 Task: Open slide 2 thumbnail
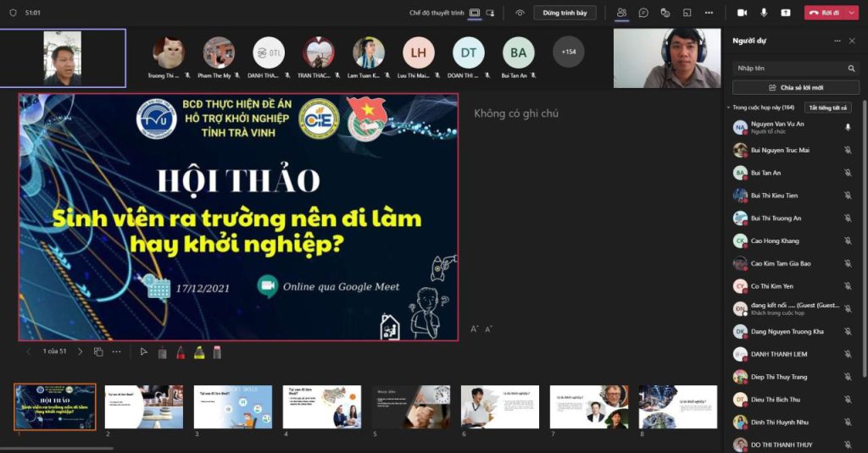tap(144, 407)
